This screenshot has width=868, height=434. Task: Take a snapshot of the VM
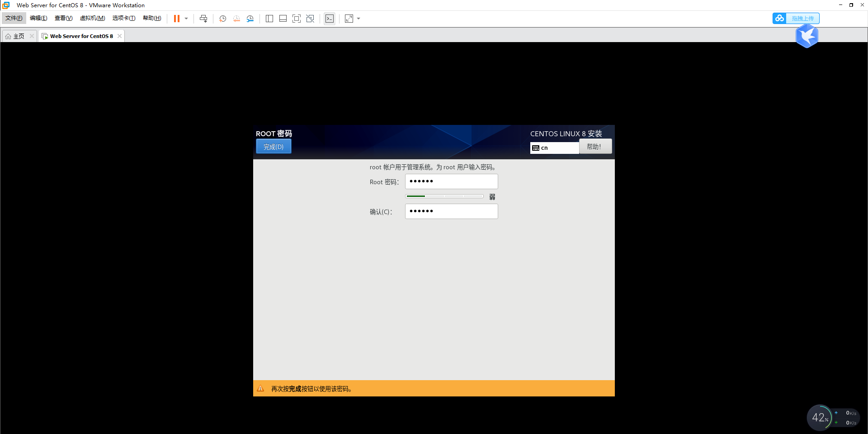pyautogui.click(x=223, y=19)
